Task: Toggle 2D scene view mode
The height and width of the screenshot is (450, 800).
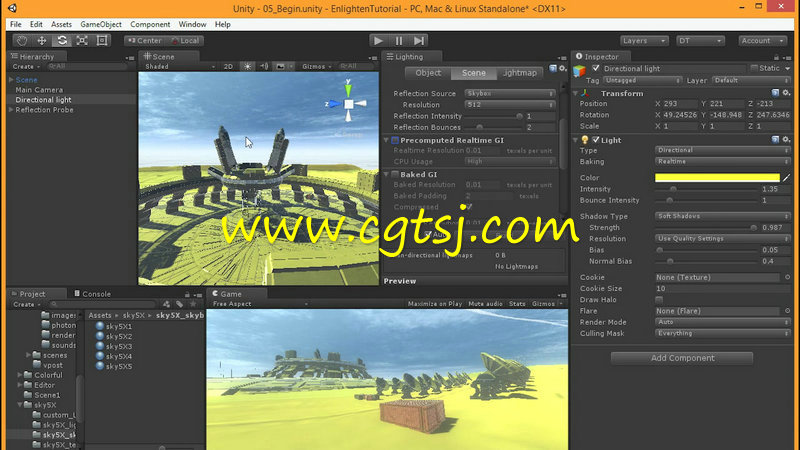Action: click(228, 66)
